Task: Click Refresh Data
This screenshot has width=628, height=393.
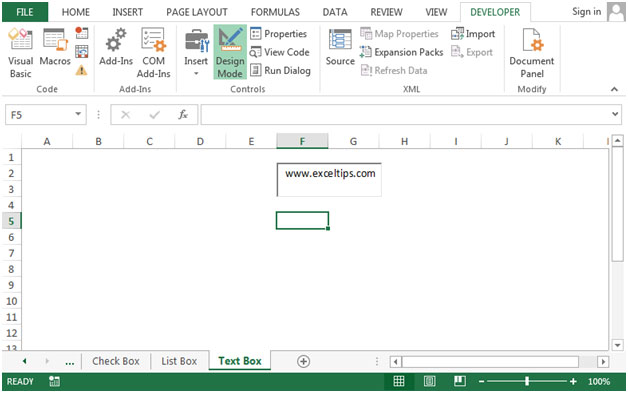Action: point(394,71)
